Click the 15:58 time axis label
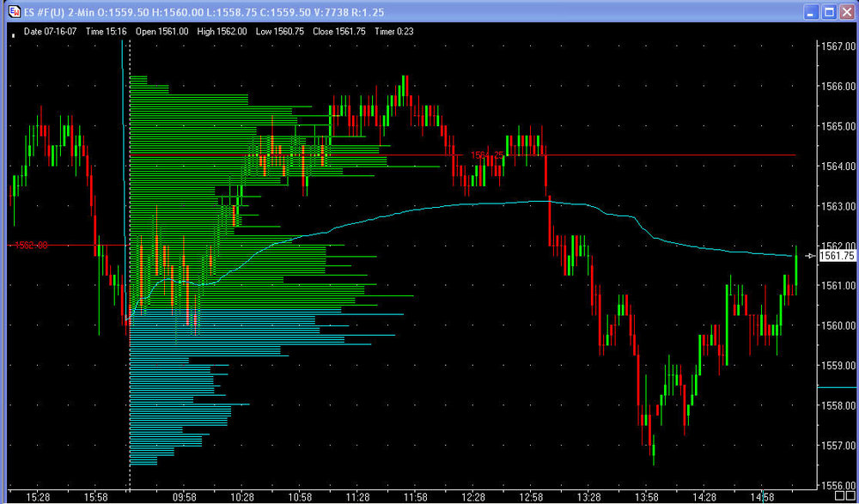The width and height of the screenshot is (859, 504). (x=96, y=497)
